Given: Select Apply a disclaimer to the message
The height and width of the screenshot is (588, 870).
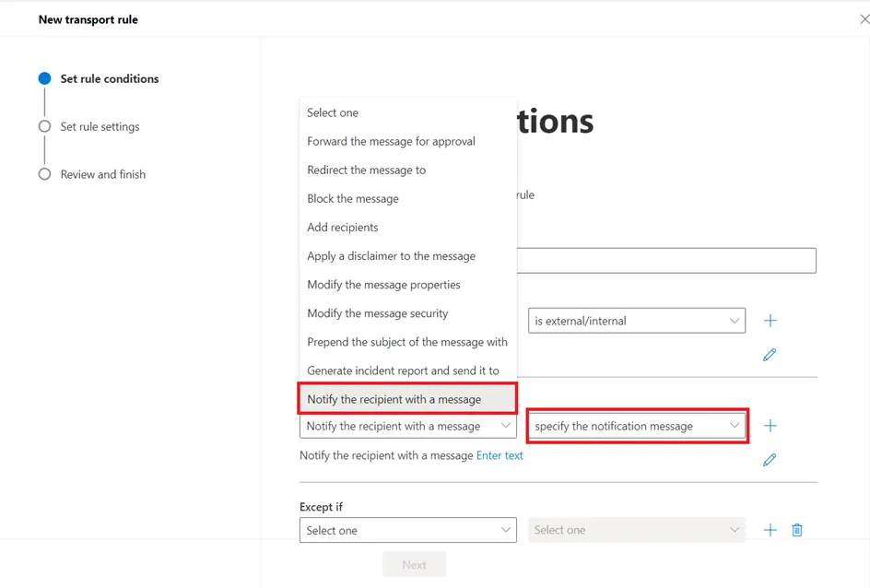Looking at the screenshot, I should click(x=391, y=256).
